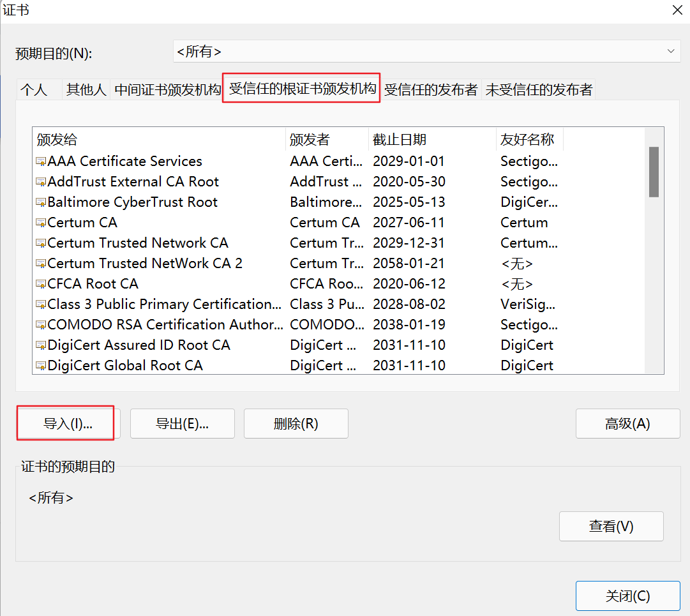
Task: Select the CFCA Root CA name
Action: pos(93,284)
